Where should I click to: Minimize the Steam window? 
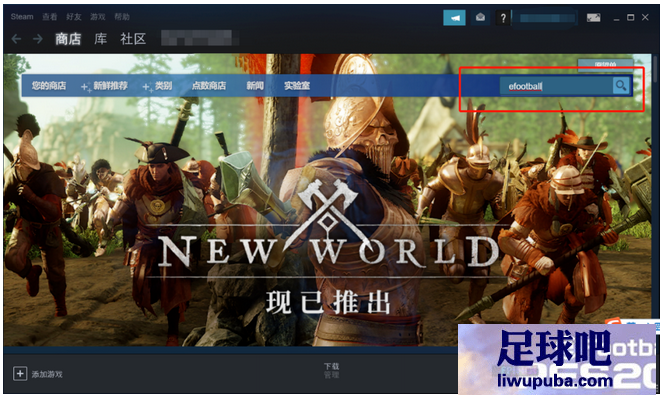click(x=616, y=18)
